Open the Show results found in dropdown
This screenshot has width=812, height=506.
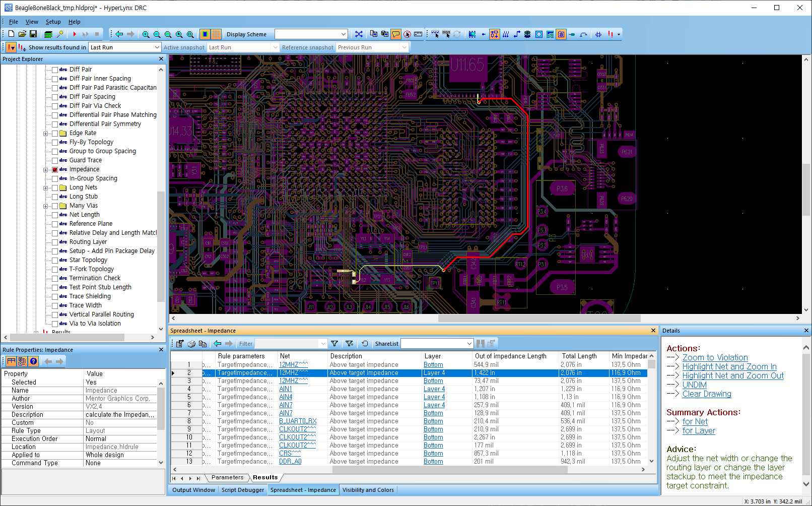pyautogui.click(x=157, y=47)
